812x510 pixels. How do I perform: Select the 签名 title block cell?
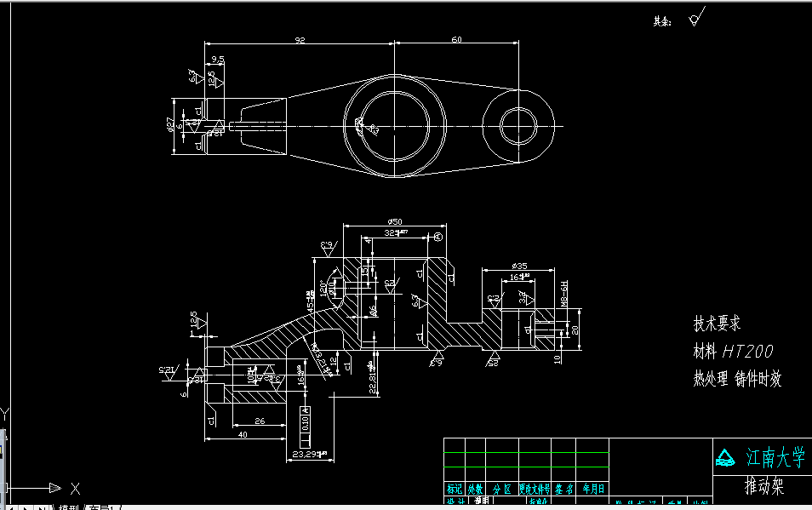(563, 489)
